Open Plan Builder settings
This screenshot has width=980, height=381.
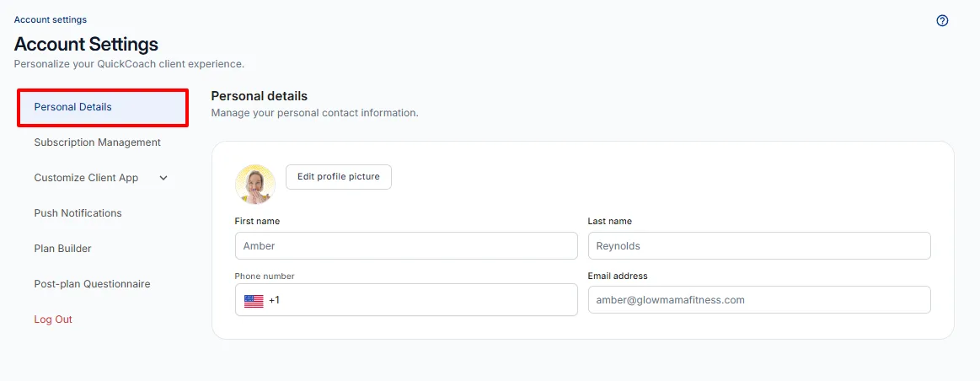point(62,249)
